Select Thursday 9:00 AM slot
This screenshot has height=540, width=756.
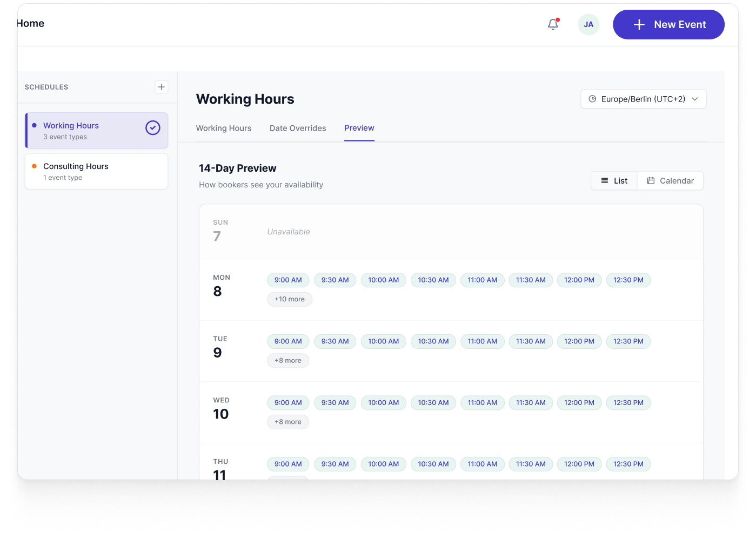(x=288, y=464)
